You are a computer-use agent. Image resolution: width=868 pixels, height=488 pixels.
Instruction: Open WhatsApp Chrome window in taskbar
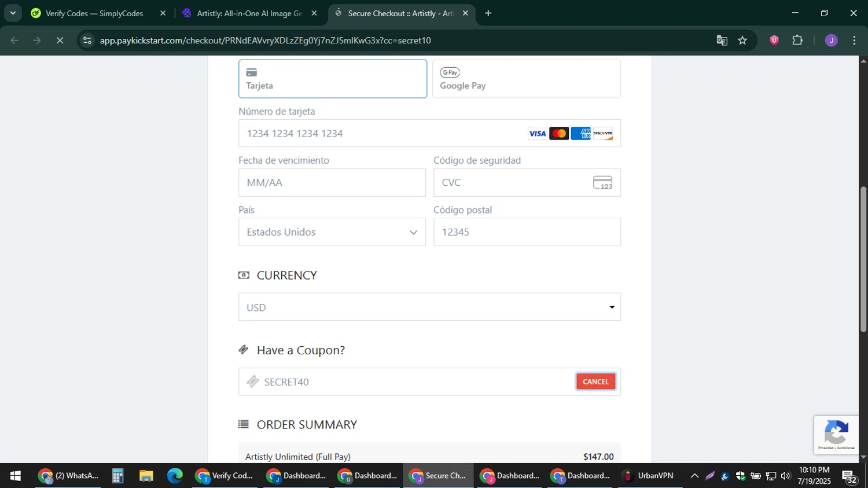(x=69, y=476)
